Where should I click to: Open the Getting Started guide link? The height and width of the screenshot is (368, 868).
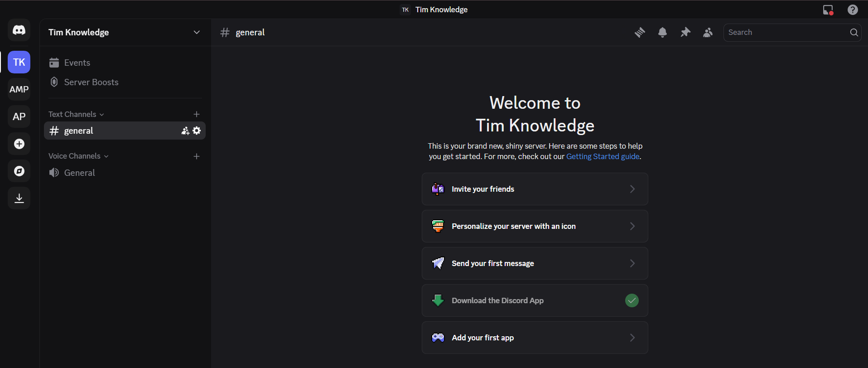click(x=603, y=156)
